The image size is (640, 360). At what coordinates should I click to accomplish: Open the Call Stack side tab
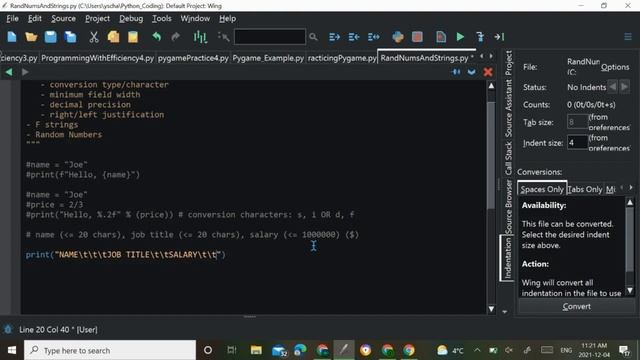click(509, 158)
